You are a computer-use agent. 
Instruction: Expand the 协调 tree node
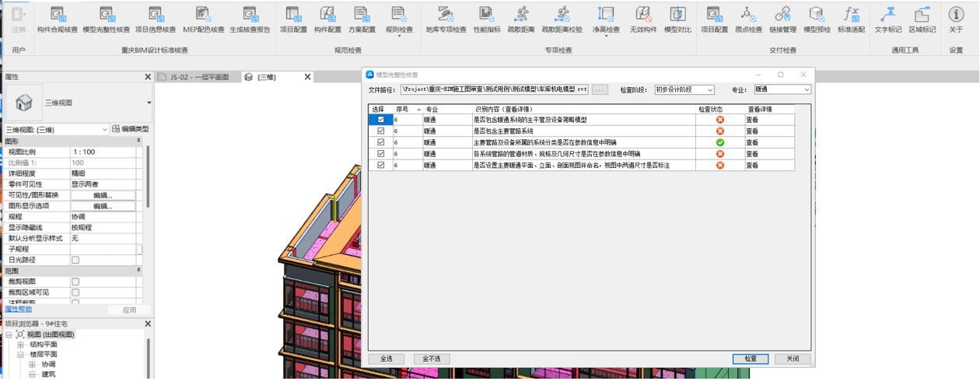pos(32,365)
